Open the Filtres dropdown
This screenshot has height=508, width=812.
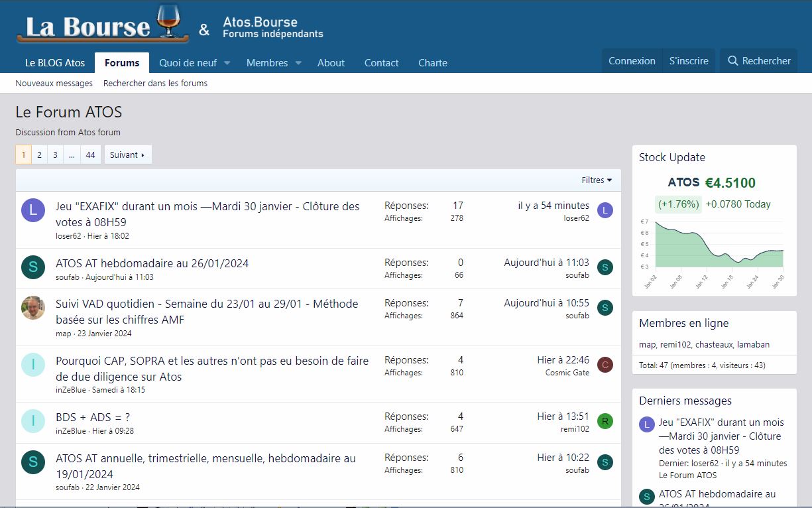pos(597,180)
